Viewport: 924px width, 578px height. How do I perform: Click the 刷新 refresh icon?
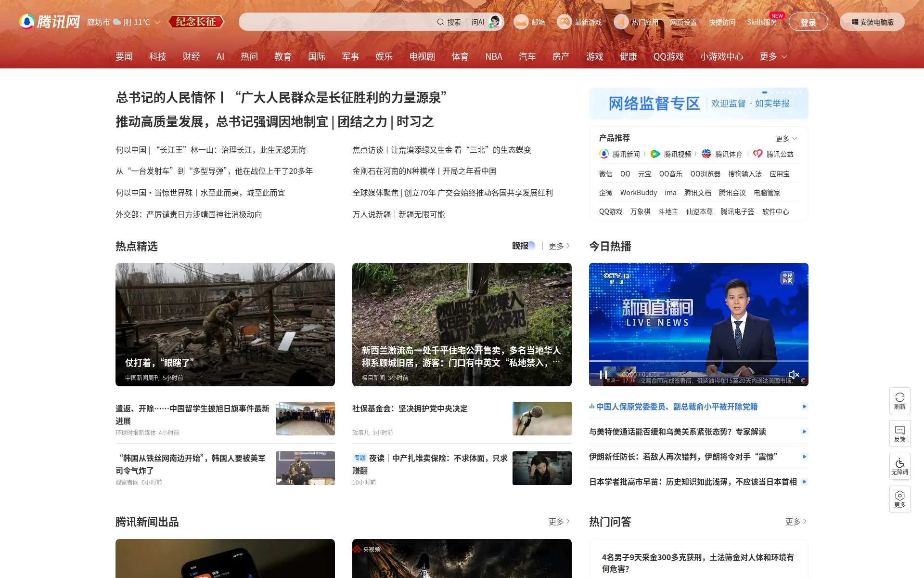point(900,397)
